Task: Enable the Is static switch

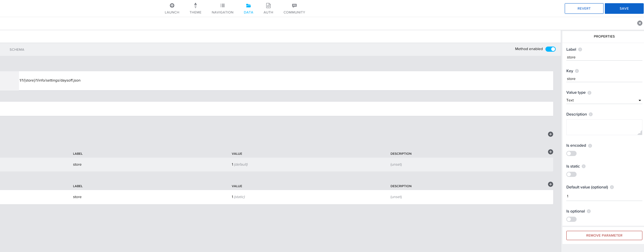Action: [x=571, y=174]
